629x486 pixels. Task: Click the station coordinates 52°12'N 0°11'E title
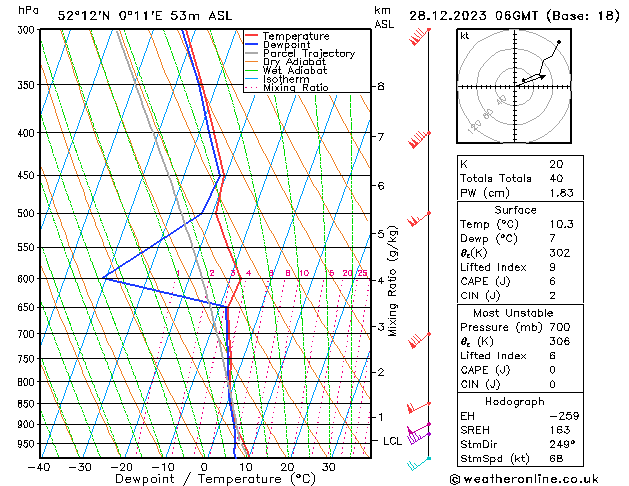144,16
